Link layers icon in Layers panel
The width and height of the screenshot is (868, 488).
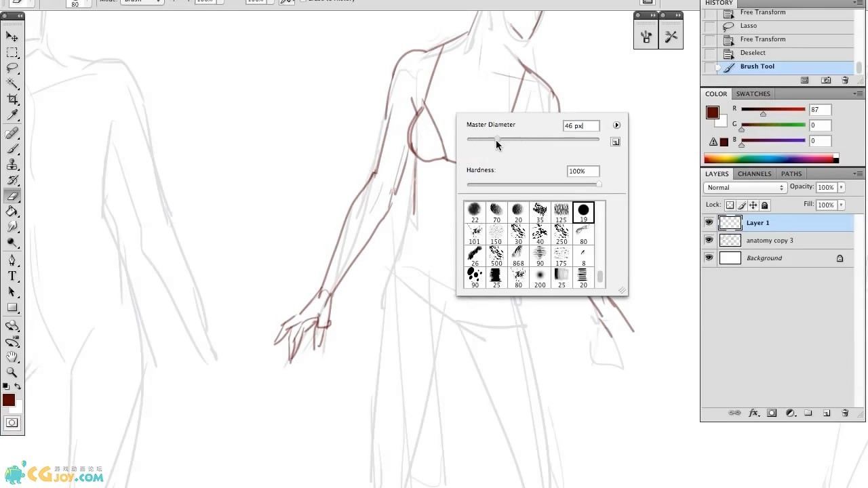734,413
